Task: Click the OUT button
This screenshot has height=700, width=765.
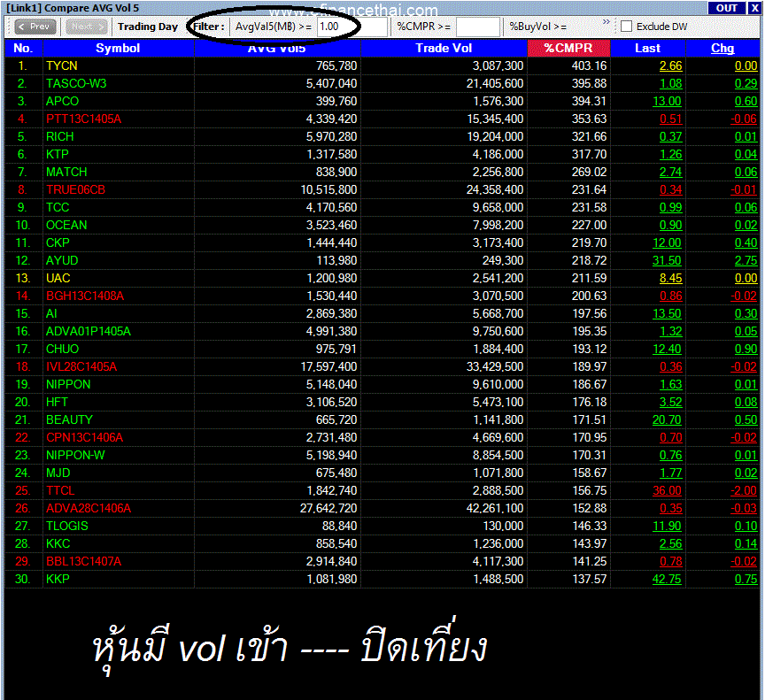Action: (726, 8)
